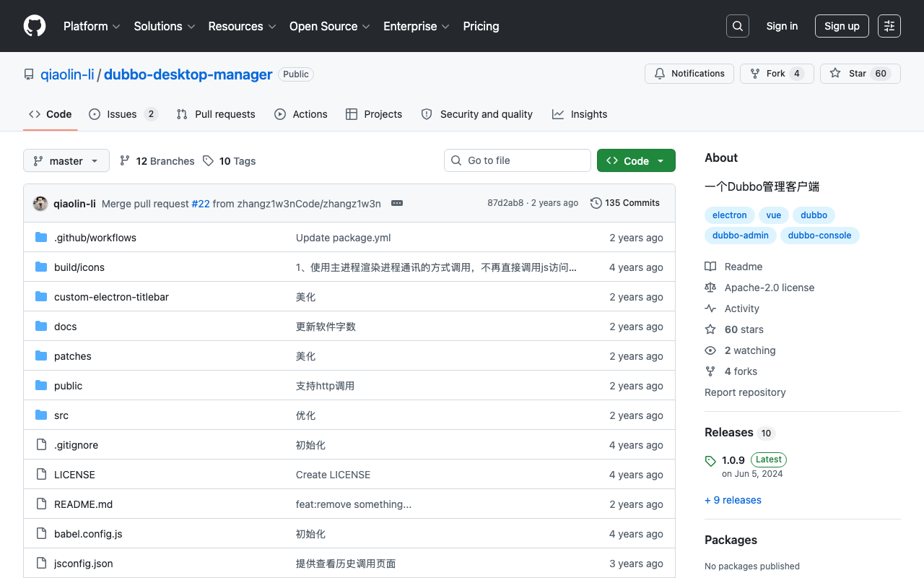Click qiaolin-li's avatar in commit bar

point(40,203)
